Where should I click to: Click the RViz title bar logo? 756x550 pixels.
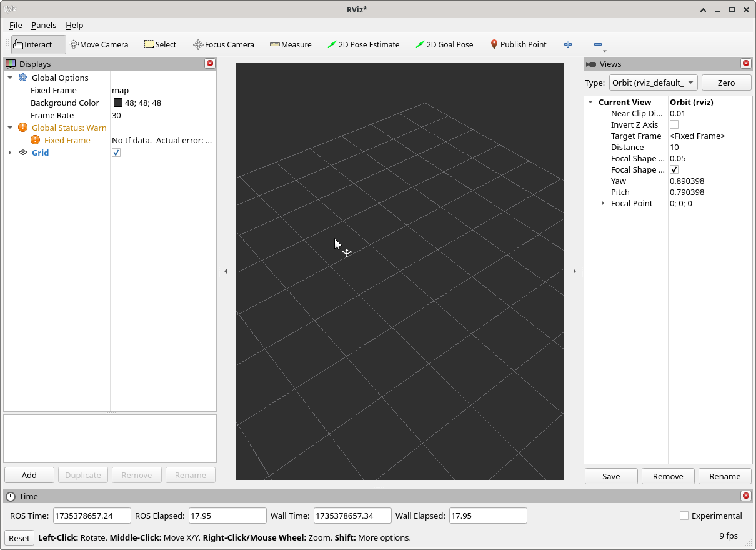(x=10, y=9)
